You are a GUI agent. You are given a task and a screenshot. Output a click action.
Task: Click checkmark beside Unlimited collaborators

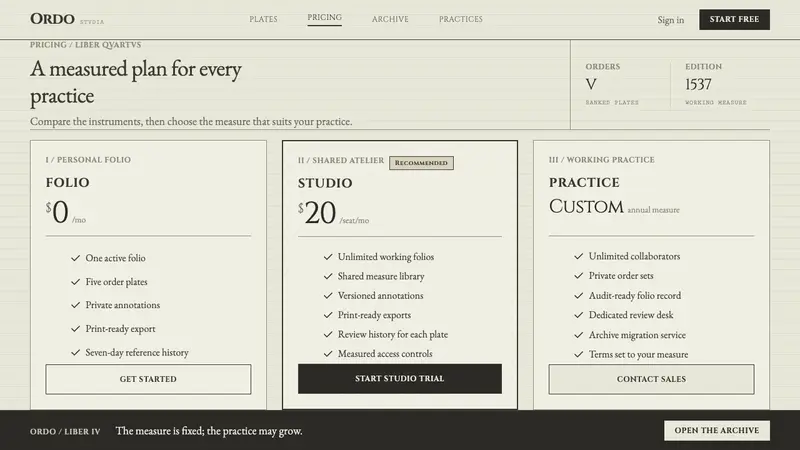click(579, 256)
